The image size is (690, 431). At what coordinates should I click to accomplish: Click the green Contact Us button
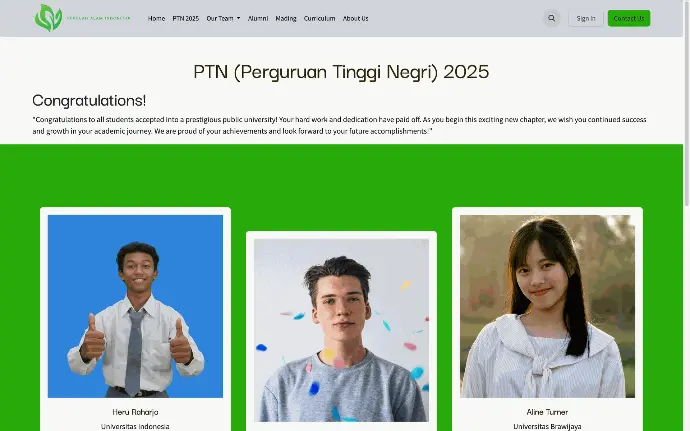coord(629,18)
